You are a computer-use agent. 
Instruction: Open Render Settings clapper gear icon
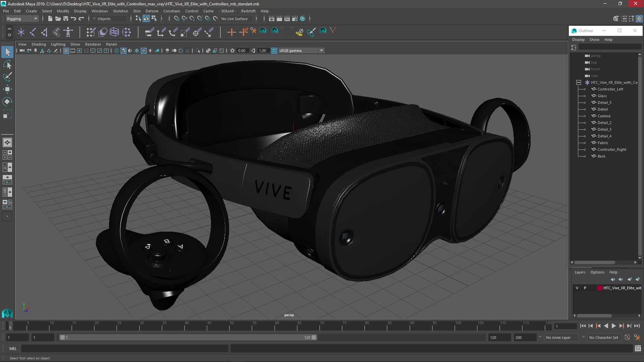(295, 19)
